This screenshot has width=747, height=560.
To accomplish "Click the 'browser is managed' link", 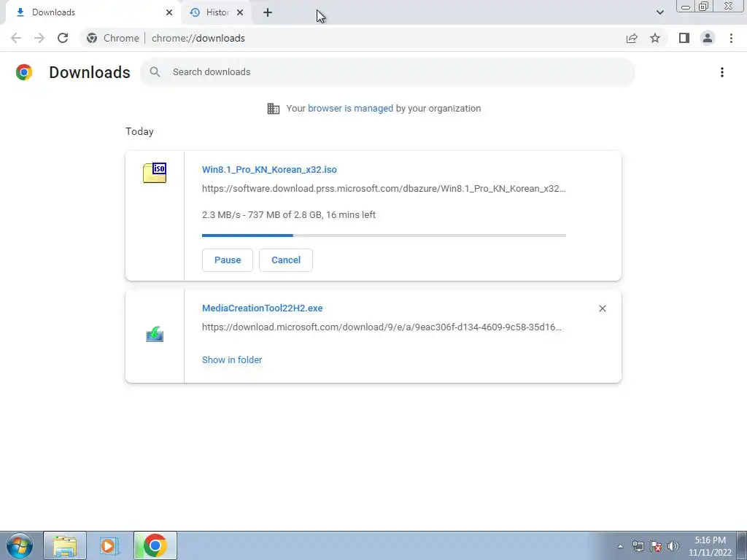I will (x=350, y=109).
